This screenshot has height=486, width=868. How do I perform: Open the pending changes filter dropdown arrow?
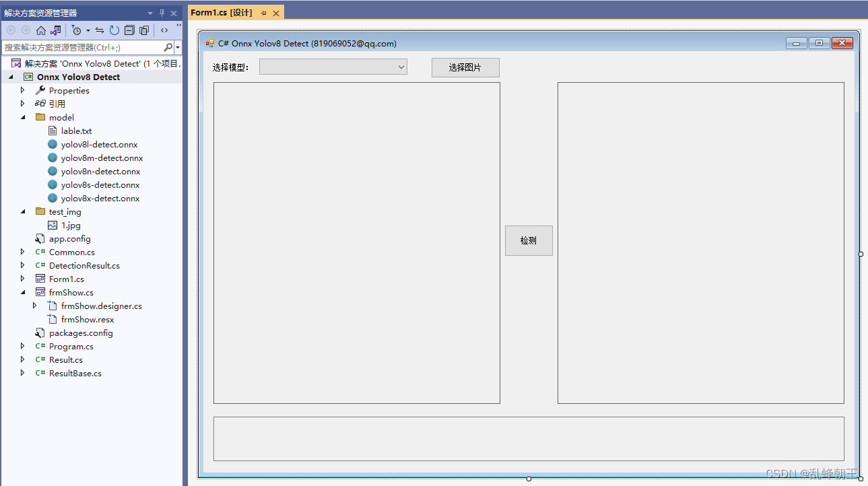point(88,30)
